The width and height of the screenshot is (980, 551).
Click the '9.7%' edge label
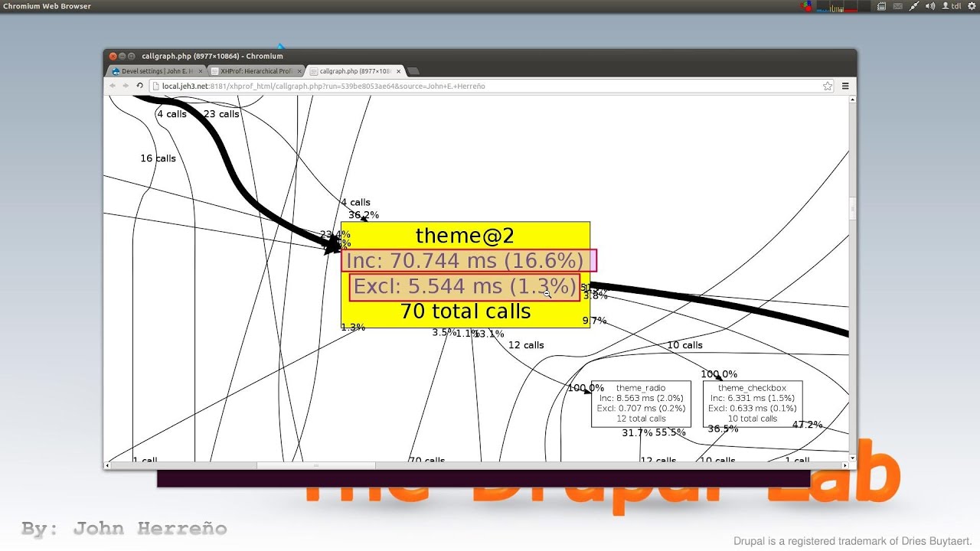[594, 321]
